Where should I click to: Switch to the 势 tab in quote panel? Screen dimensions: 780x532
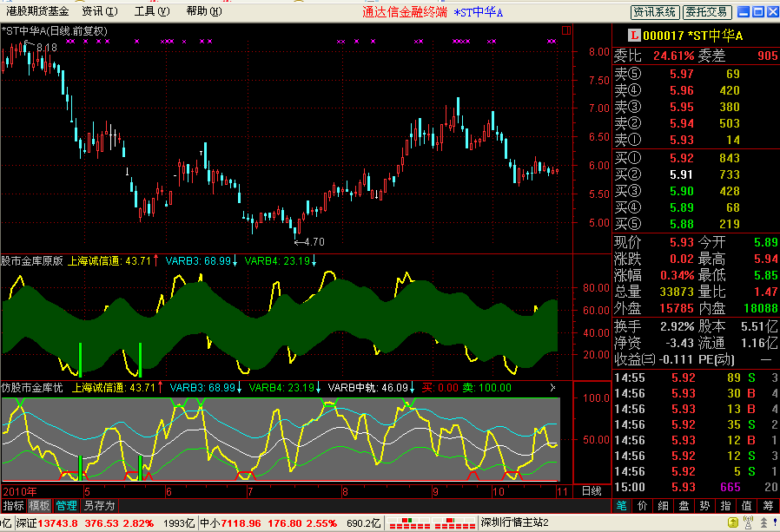pyautogui.click(x=705, y=506)
